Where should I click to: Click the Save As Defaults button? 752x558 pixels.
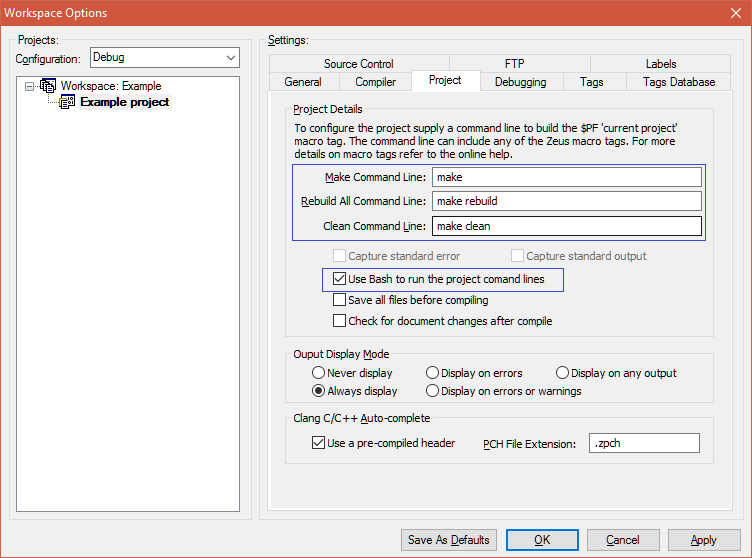[448, 540]
